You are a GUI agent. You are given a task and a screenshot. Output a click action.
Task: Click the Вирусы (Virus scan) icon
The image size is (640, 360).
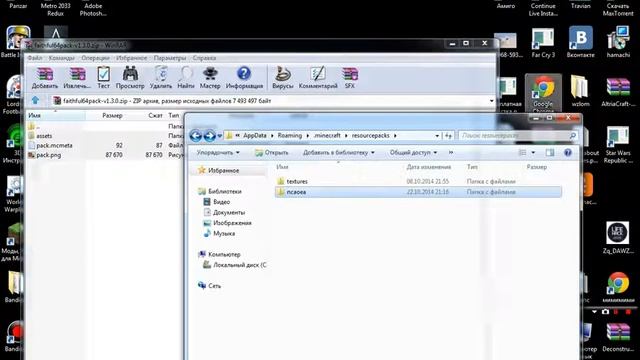[282, 78]
